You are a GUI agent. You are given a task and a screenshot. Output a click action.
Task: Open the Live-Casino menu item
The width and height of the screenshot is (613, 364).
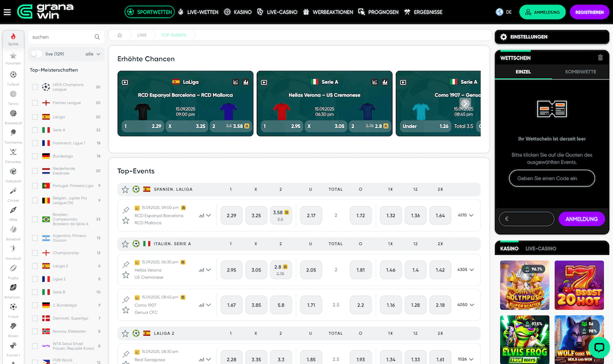point(276,12)
